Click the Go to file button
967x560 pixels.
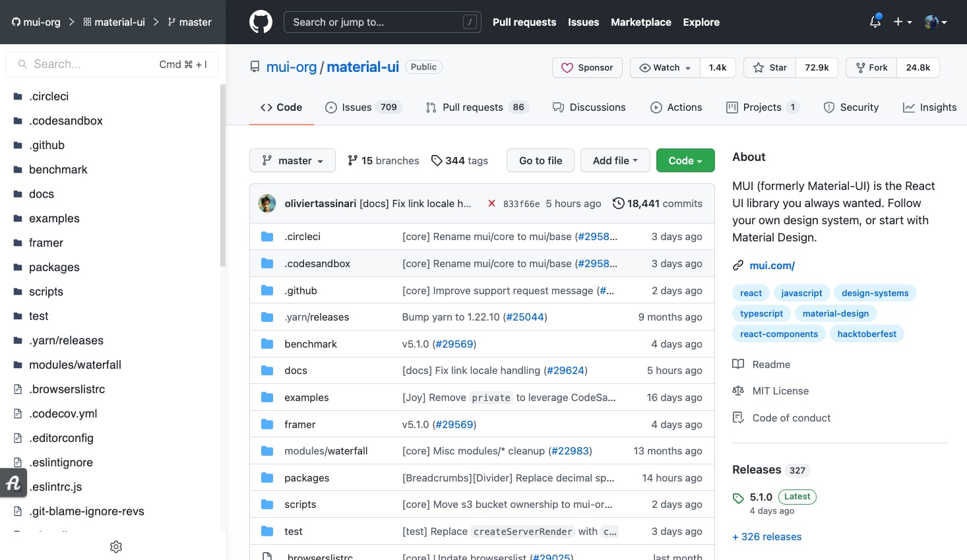(540, 160)
